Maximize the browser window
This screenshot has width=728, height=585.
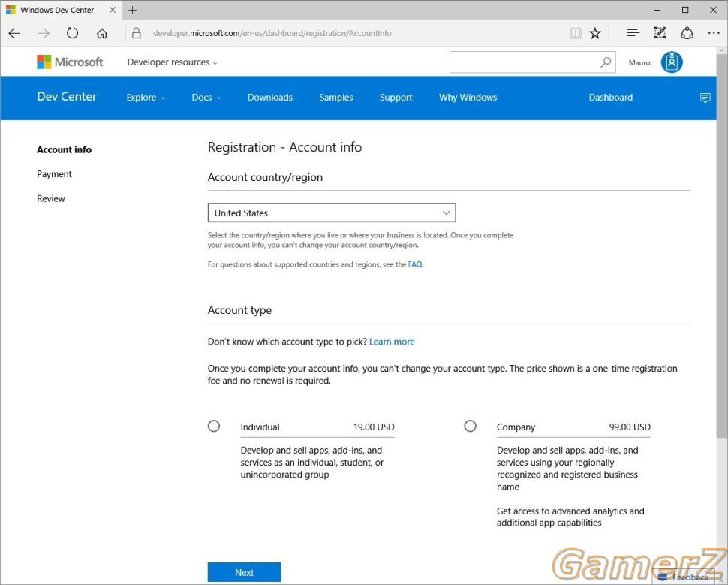(x=685, y=10)
